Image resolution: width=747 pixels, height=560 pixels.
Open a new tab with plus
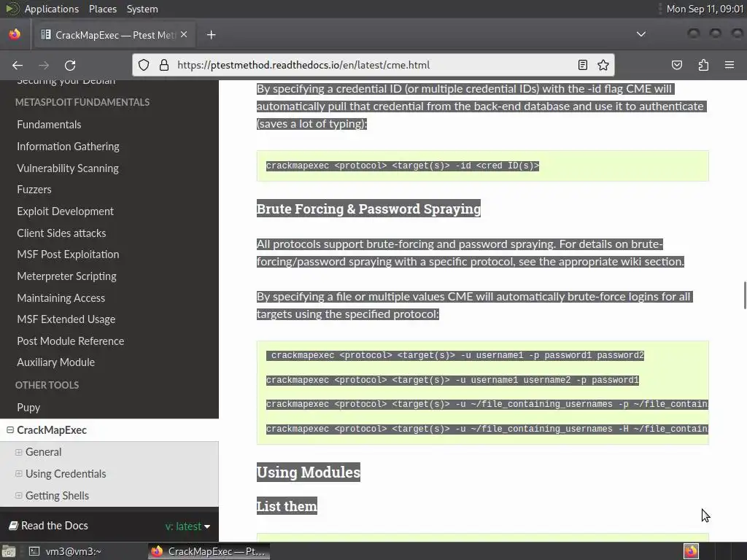point(211,35)
